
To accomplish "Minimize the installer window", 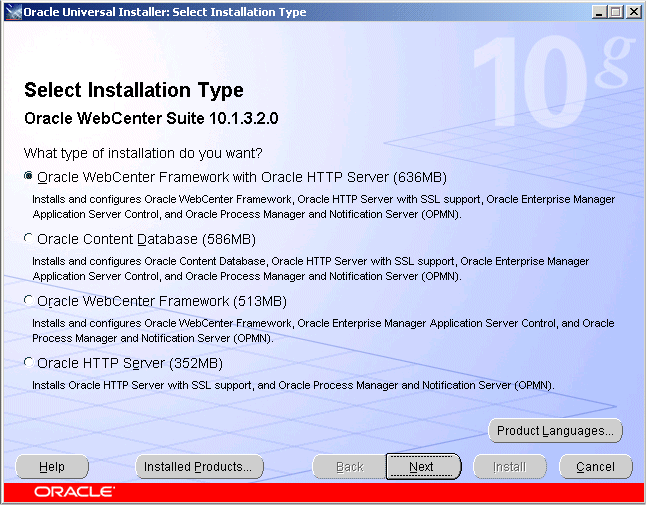I will pyautogui.click(x=599, y=12).
